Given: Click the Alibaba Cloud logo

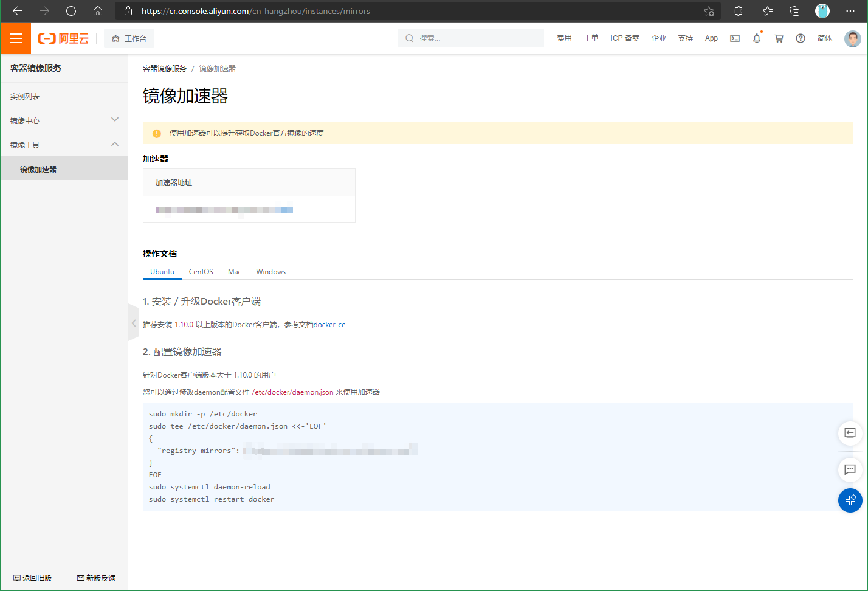Looking at the screenshot, I should (x=64, y=38).
